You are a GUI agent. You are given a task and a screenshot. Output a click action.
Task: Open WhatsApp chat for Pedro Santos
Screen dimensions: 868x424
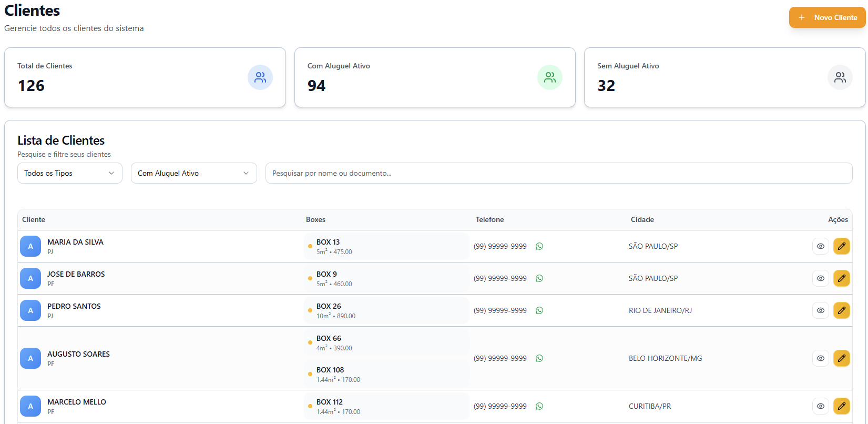(539, 310)
